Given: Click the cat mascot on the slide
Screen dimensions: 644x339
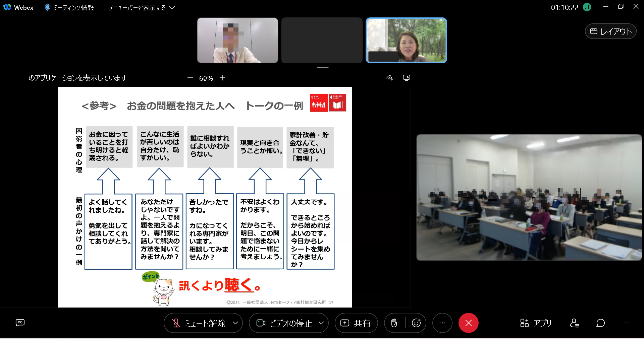Looking at the screenshot, I should [x=163, y=292].
